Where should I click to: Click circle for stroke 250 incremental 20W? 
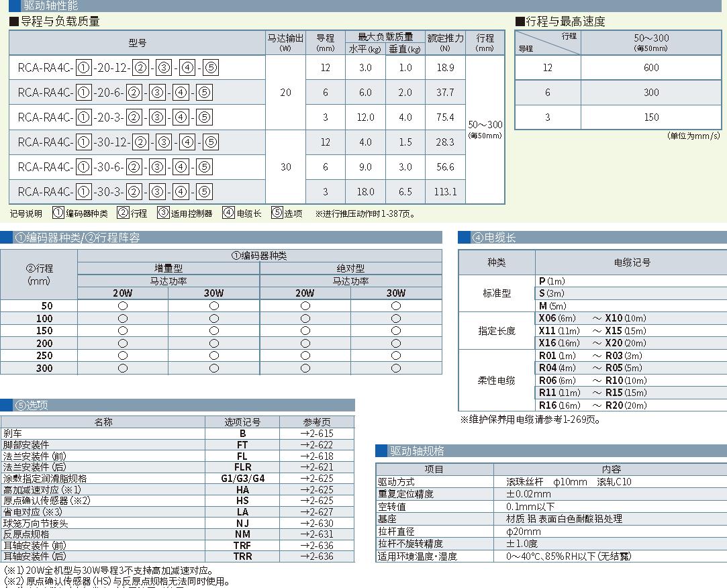[x=123, y=356]
